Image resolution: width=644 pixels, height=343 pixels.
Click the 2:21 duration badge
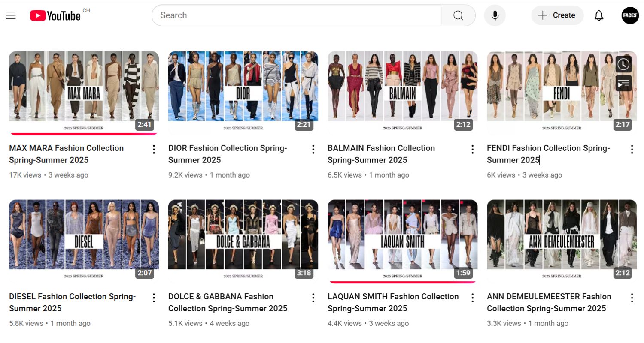(x=304, y=125)
